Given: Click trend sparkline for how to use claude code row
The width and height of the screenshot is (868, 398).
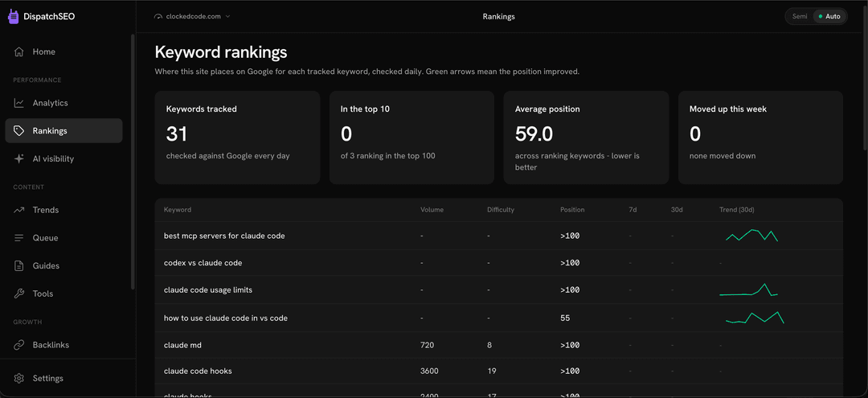Looking at the screenshot, I should (x=755, y=317).
